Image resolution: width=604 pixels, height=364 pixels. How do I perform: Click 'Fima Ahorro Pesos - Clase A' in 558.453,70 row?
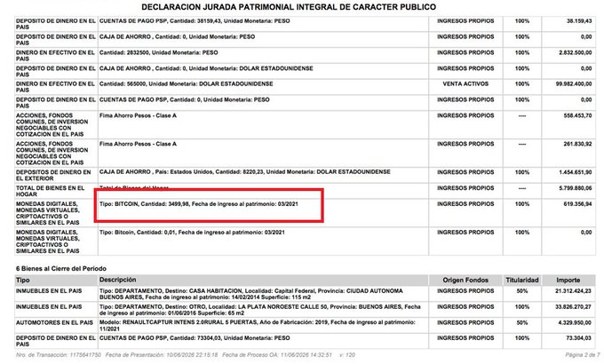tap(138, 115)
